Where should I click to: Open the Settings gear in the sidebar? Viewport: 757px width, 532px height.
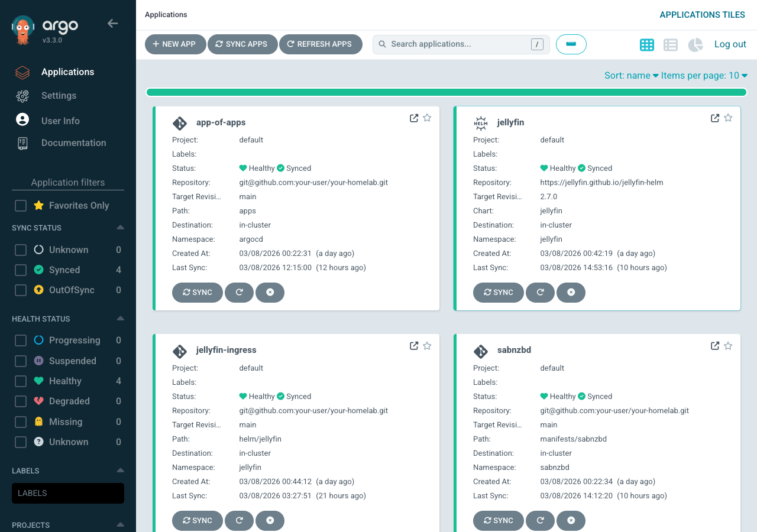pyautogui.click(x=22, y=95)
